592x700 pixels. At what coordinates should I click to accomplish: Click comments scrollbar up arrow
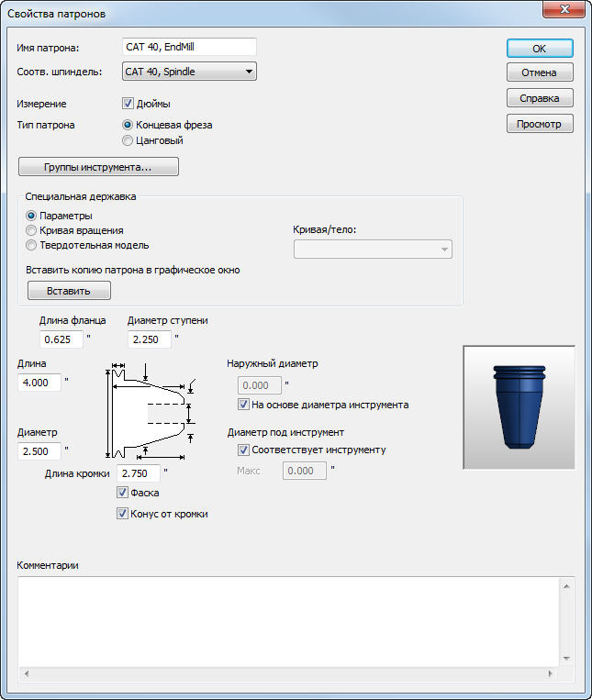point(566,586)
